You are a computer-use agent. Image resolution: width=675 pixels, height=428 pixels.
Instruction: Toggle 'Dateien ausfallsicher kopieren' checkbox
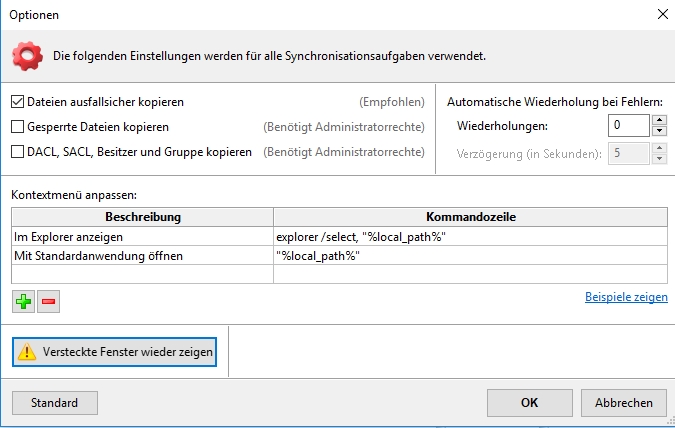click(x=17, y=102)
